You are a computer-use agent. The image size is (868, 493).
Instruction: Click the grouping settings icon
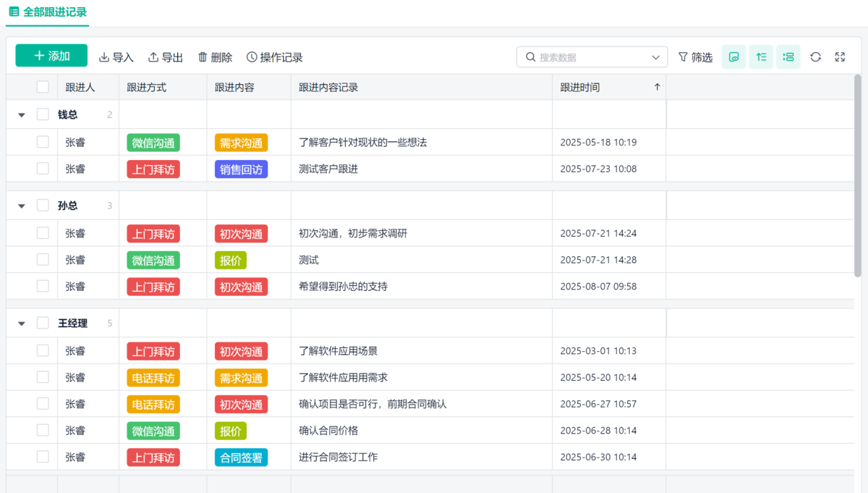(x=788, y=57)
